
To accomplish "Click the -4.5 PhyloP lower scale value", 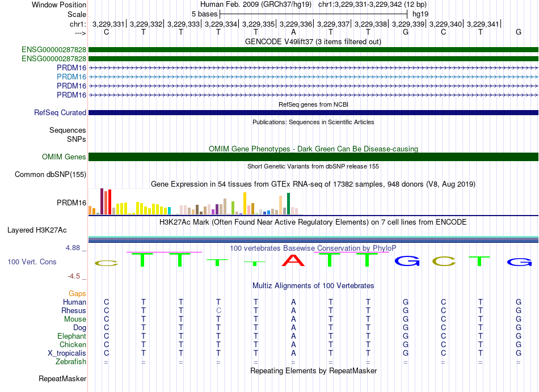I will 74,276.
